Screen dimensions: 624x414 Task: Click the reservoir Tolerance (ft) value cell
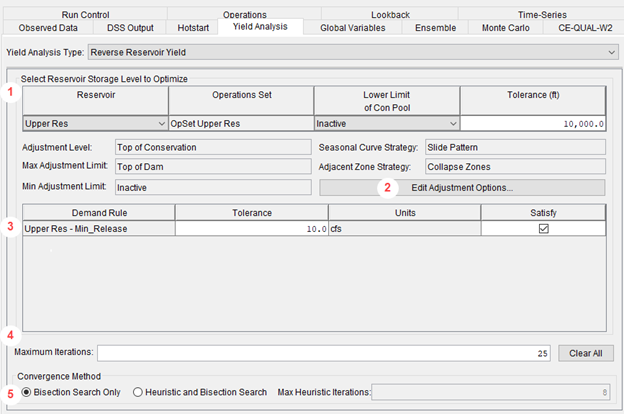[533, 123]
